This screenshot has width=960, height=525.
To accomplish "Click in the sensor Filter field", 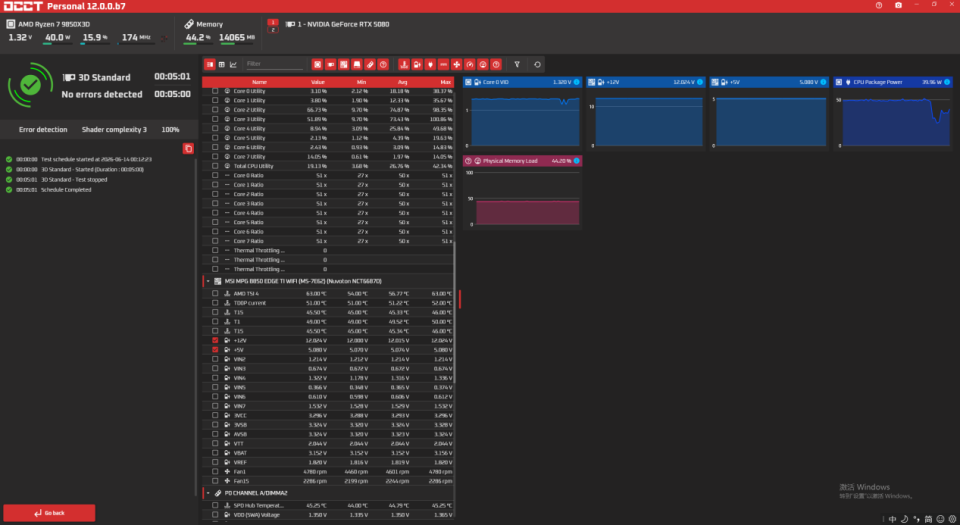I will click(x=274, y=64).
